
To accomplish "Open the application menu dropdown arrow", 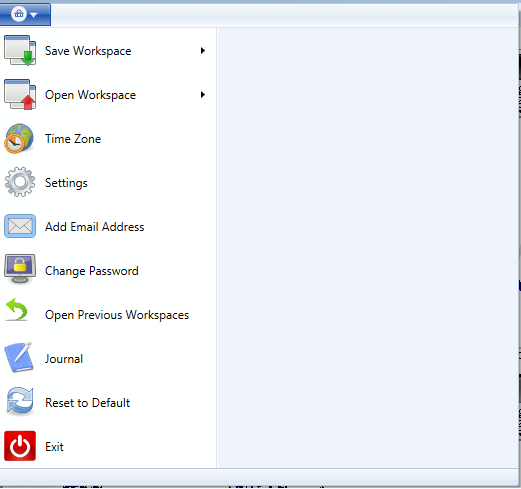I will tap(33, 15).
